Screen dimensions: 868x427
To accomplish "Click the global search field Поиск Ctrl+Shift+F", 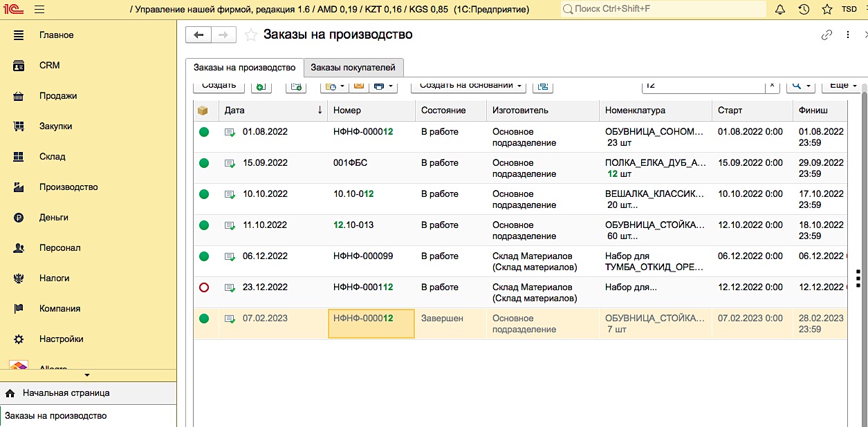I will [x=662, y=10].
